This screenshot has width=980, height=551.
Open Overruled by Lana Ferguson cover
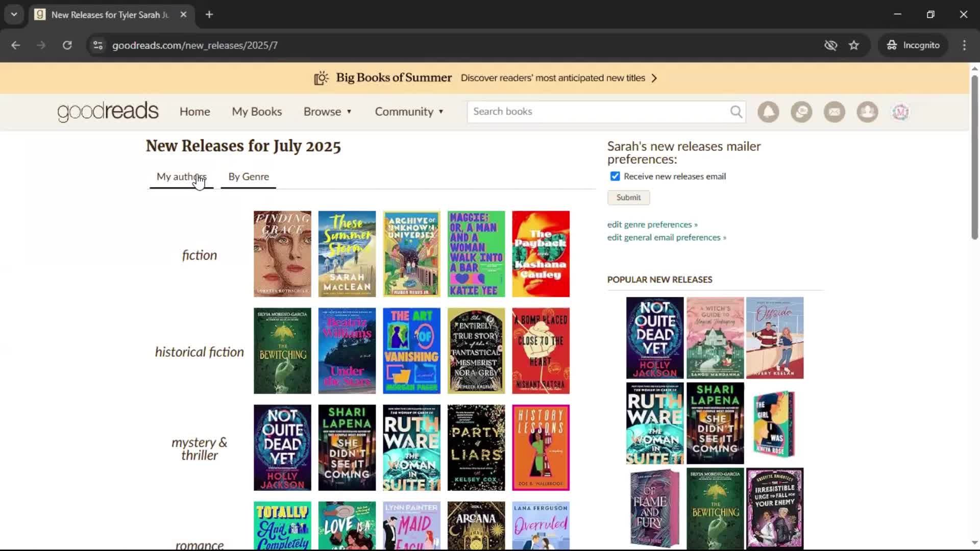[541, 525]
